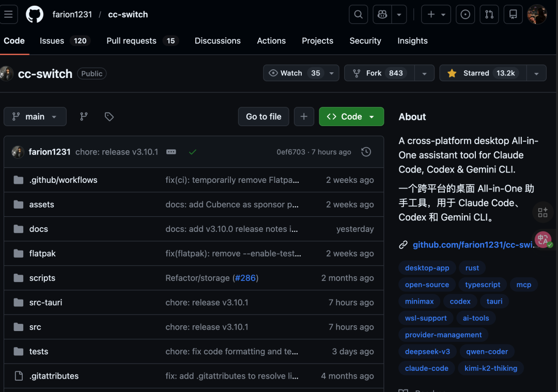Unstar the repository via Starred button
This screenshot has height=392, width=558.
483,73
